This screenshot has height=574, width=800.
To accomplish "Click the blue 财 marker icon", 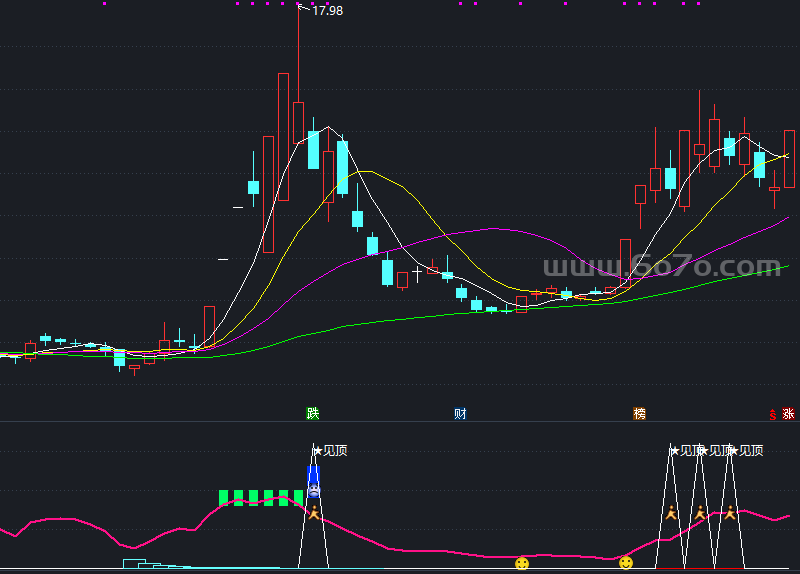I will pos(460,413).
